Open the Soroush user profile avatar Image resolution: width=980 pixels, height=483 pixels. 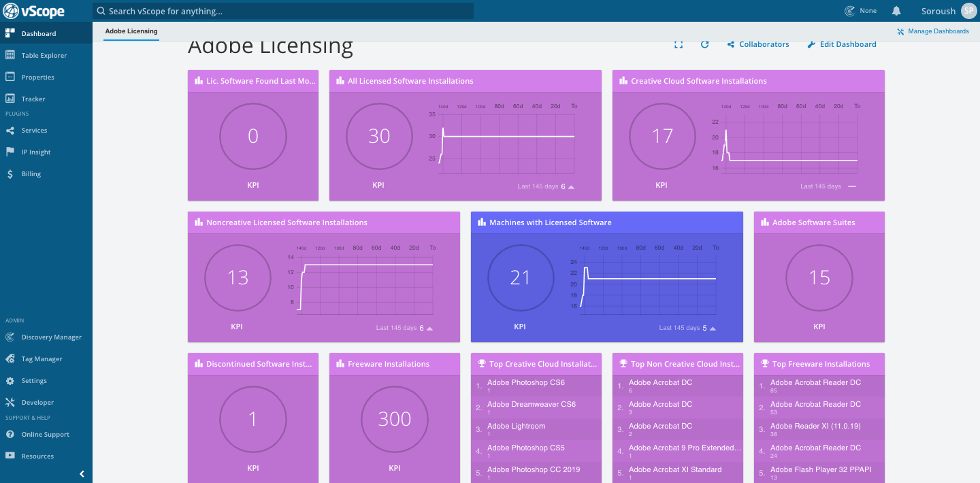point(968,11)
